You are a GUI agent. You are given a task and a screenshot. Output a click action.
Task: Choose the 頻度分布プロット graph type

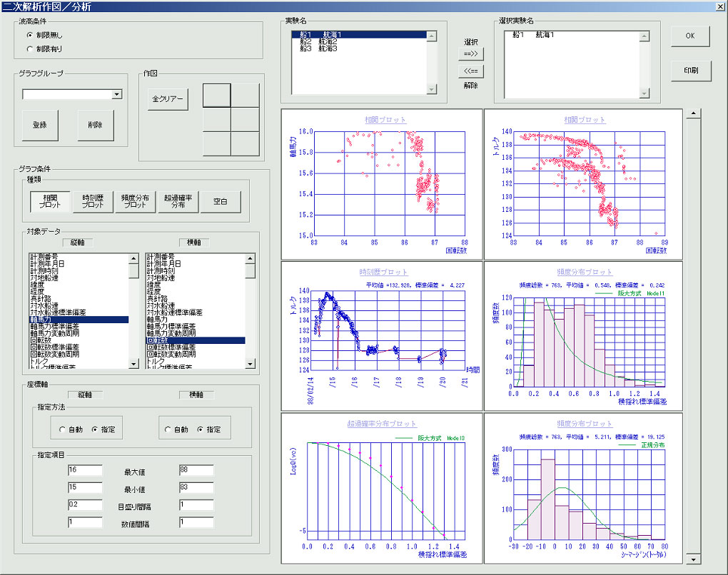tap(135, 202)
